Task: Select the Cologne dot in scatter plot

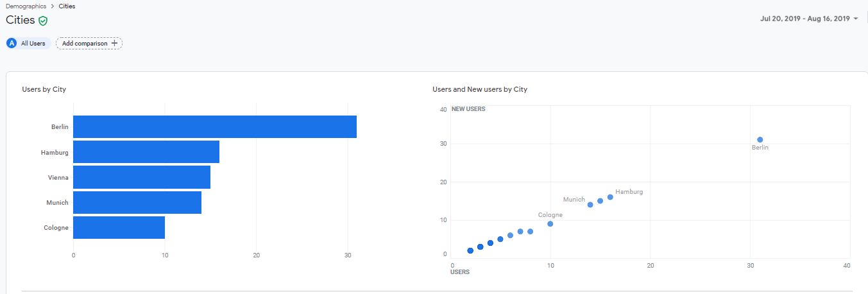Action: [550, 224]
